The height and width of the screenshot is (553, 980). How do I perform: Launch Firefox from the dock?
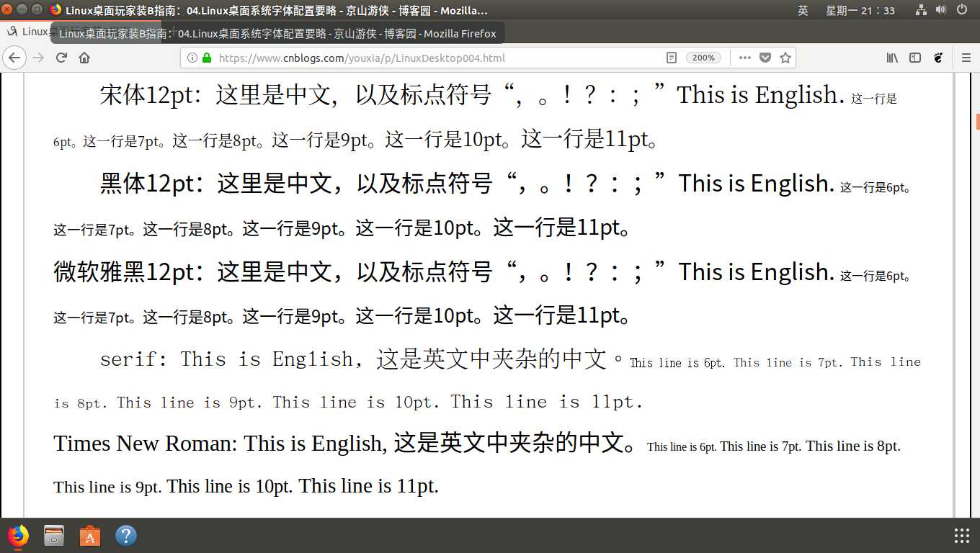click(x=18, y=536)
